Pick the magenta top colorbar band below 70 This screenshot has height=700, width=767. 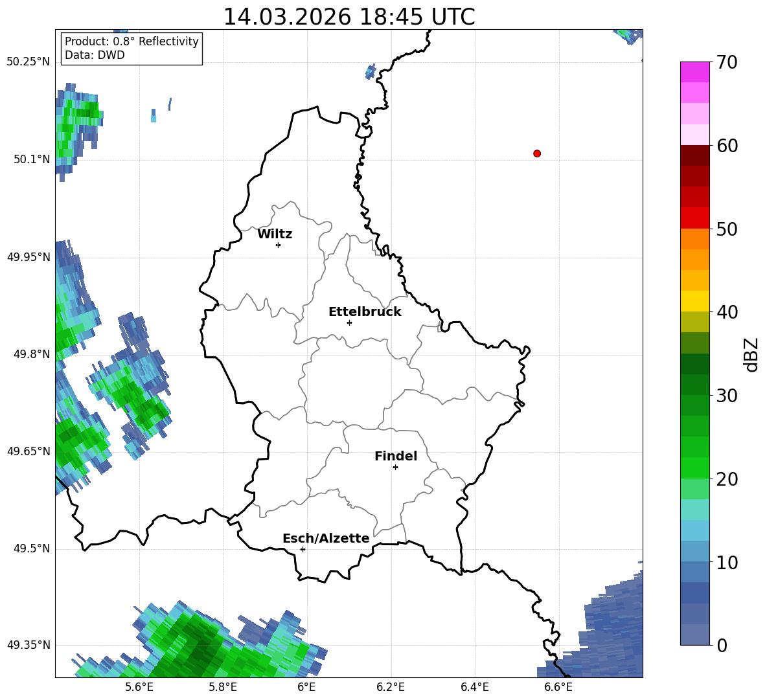tap(694, 73)
